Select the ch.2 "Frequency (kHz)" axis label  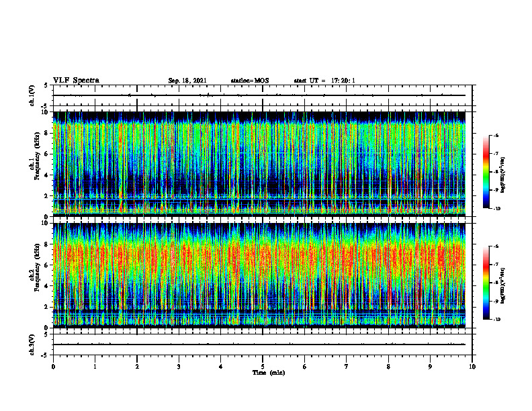(38, 267)
